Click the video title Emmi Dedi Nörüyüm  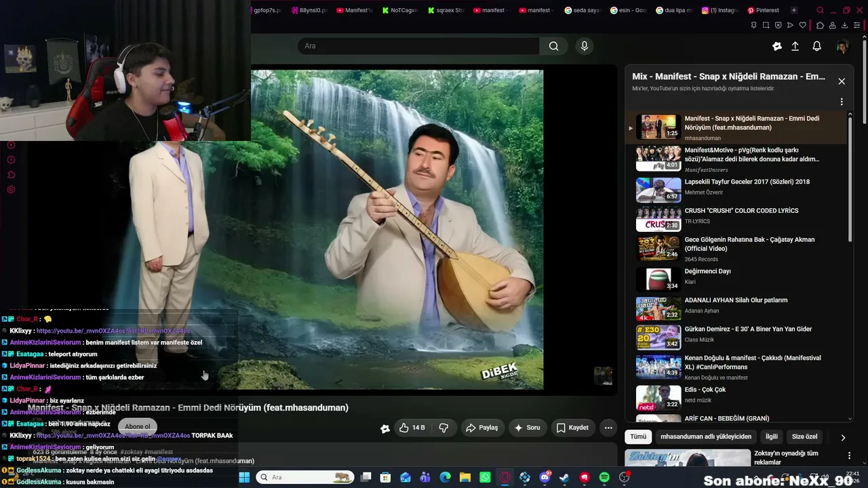pos(188,407)
